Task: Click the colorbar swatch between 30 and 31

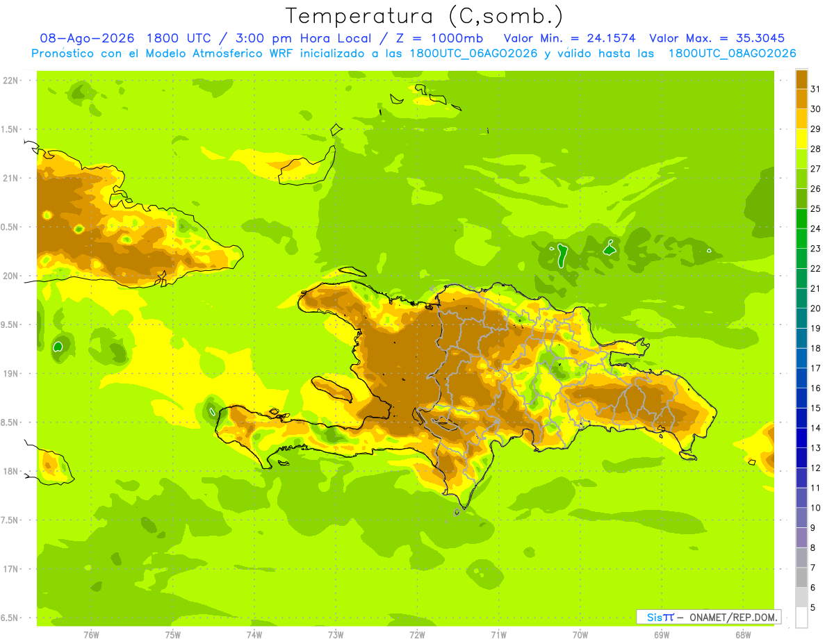Action: click(x=801, y=99)
